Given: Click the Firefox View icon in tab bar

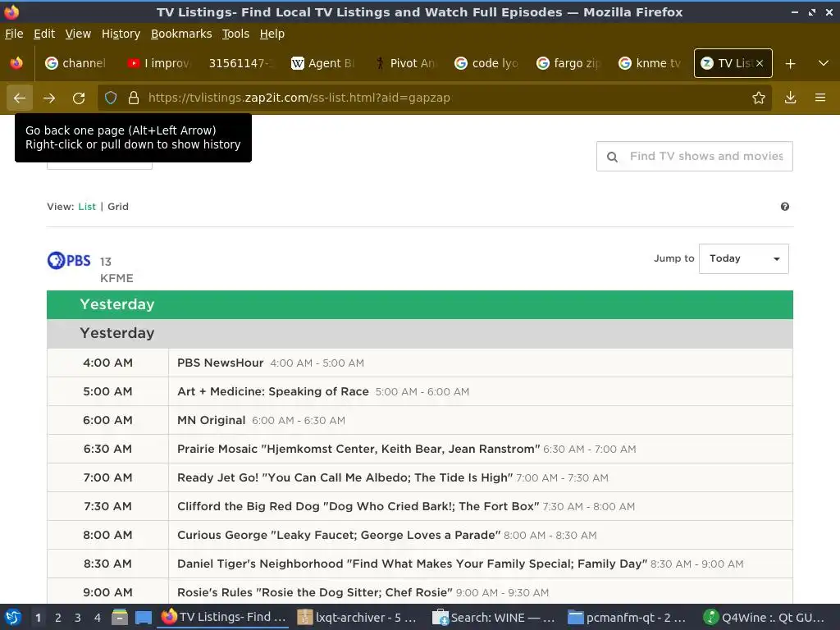Looking at the screenshot, I should coord(16,63).
